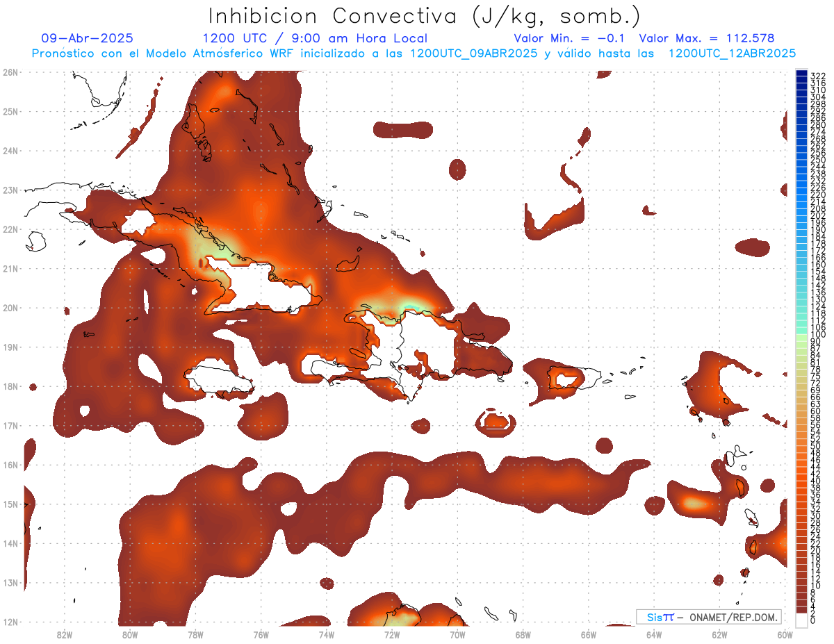
Task: Click the 22N latitude label
Action: pyautogui.click(x=10, y=229)
